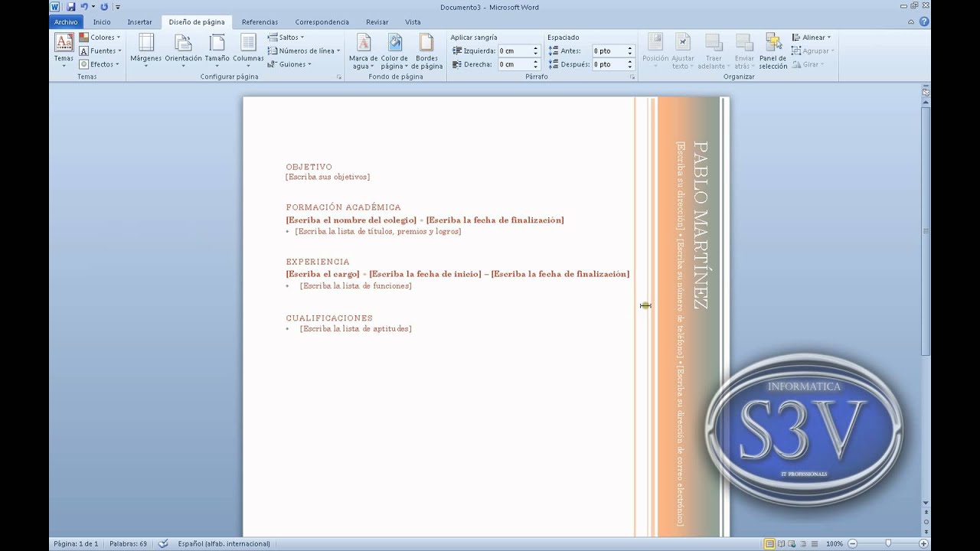This screenshot has height=551, width=980.
Task: Open the Panel de selección
Action: [x=773, y=51]
